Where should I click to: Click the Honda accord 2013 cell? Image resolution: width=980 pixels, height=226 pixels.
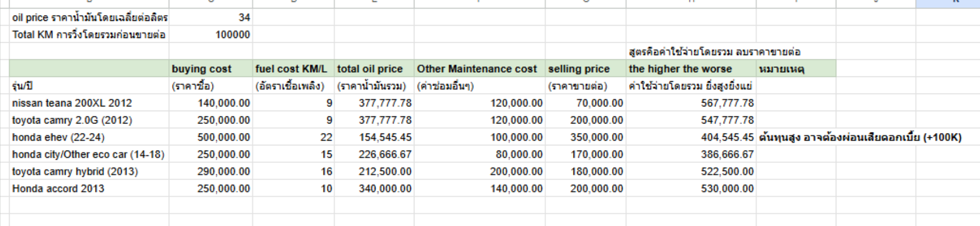click(89, 189)
